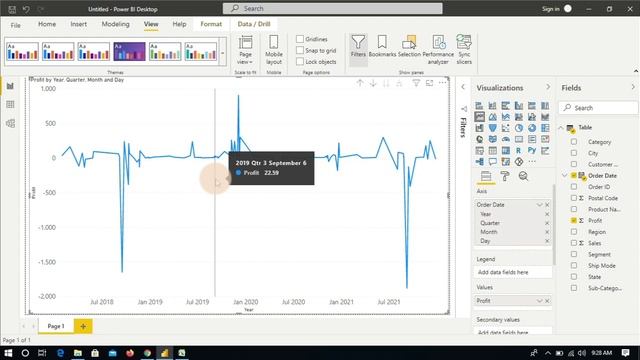Screen dimensions: 640x360
Task: Open visual filter icon on the chart header
Action: pos(416,83)
